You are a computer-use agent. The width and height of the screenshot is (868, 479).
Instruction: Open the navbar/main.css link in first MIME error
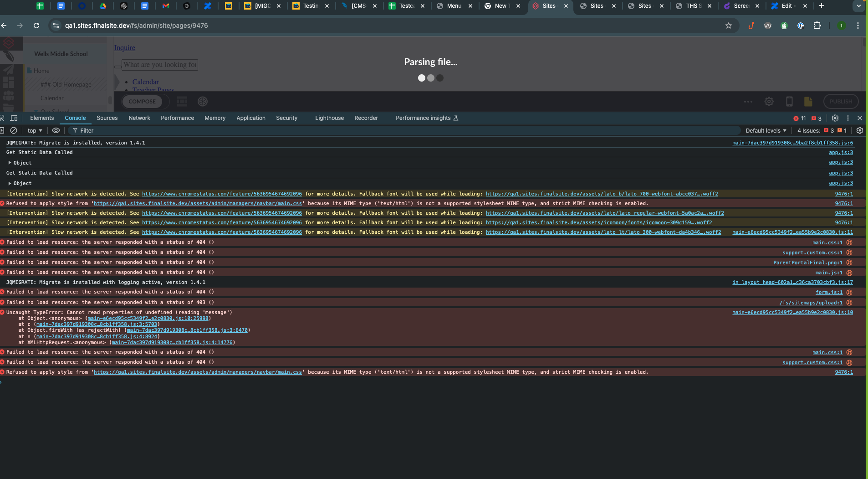pos(198,204)
